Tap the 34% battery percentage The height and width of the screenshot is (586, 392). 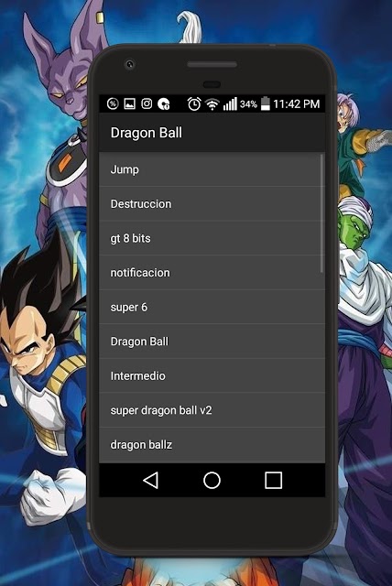click(x=248, y=103)
